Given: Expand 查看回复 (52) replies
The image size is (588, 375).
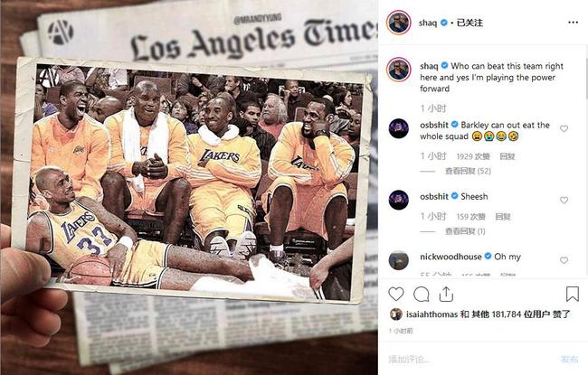Looking at the screenshot, I should point(468,171).
